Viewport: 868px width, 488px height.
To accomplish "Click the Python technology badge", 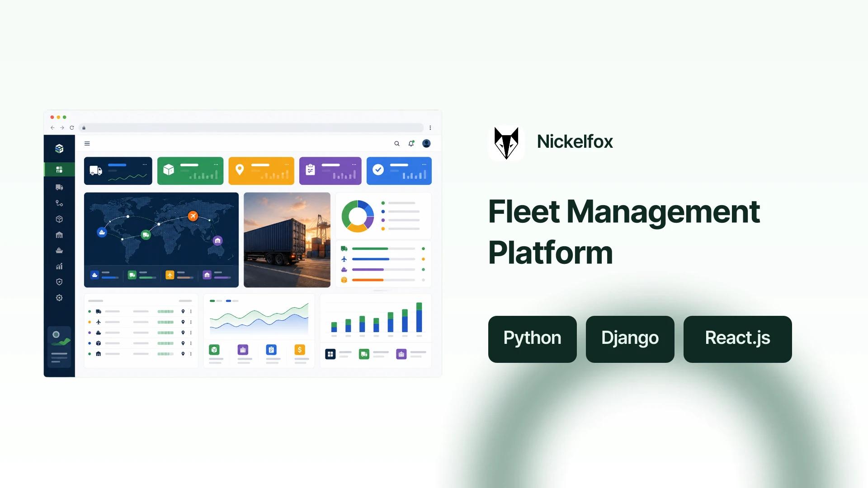I will tap(533, 339).
